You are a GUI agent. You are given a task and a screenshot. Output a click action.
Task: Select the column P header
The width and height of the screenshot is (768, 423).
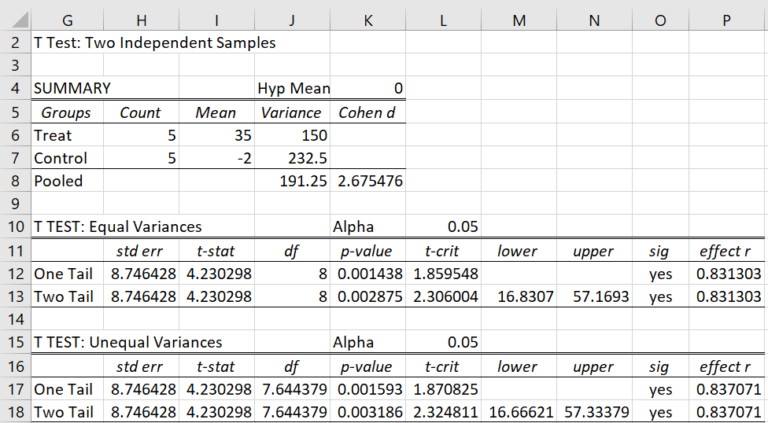point(728,18)
